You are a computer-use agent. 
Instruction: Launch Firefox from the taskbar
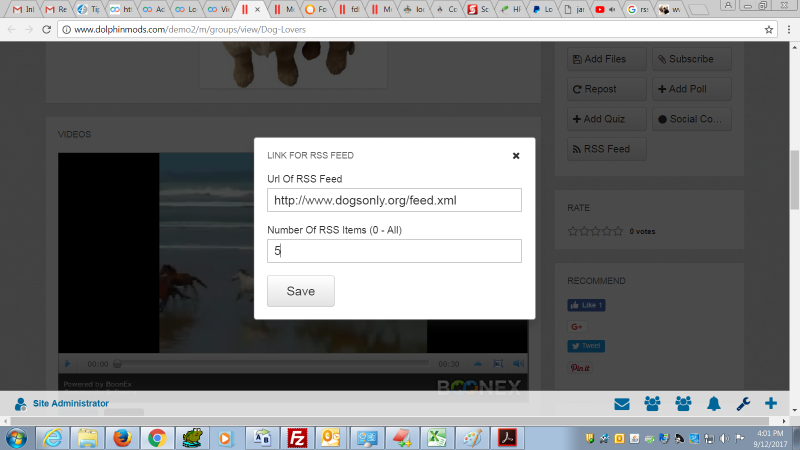click(x=122, y=438)
